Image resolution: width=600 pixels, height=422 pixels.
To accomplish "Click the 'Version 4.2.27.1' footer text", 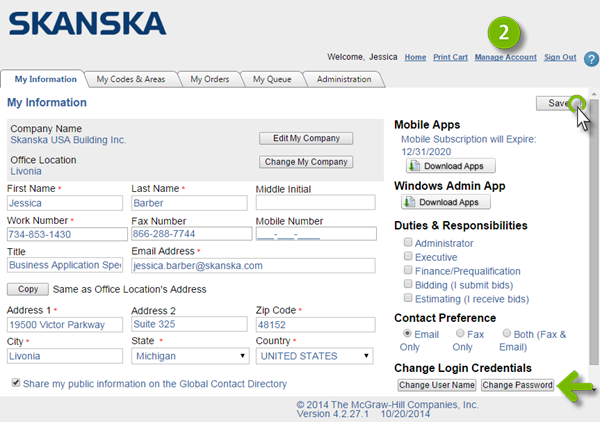I will click(x=333, y=414).
